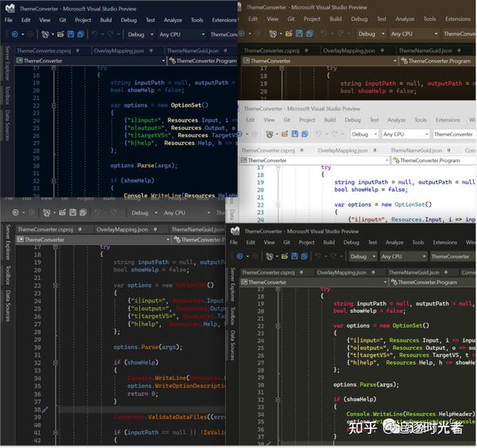Pin OverlayMapping.json tab in brown-themed window
The height and width of the screenshot is (448, 477).
coord(381,50)
